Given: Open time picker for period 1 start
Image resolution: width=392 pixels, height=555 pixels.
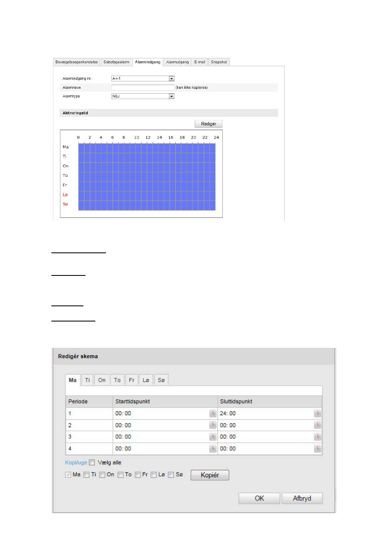Looking at the screenshot, I should click(213, 414).
